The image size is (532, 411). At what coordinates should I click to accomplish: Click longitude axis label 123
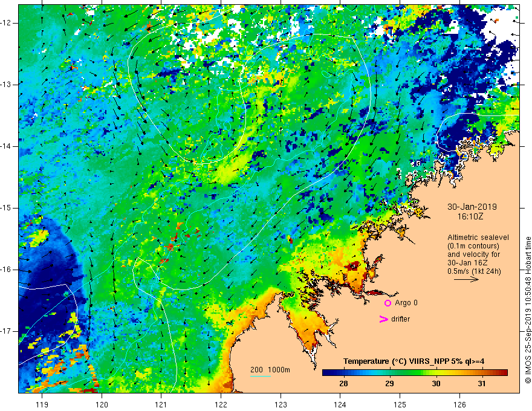pyautogui.click(x=281, y=404)
